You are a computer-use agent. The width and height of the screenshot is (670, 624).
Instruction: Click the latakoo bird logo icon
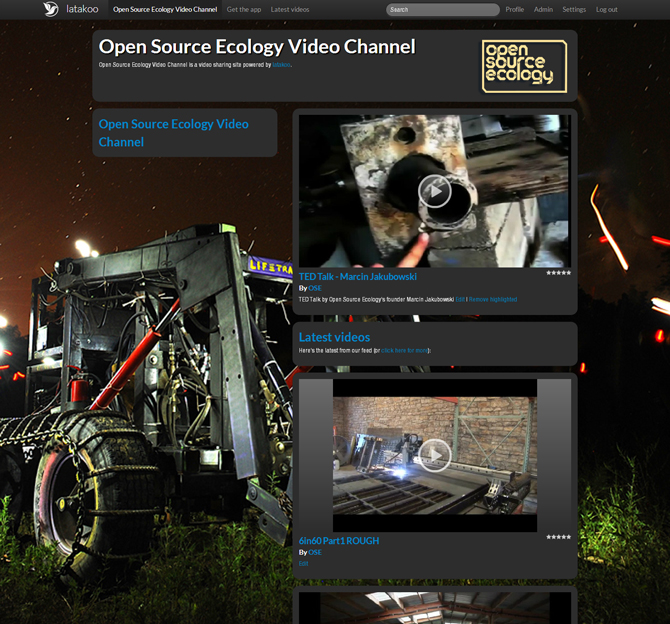(x=51, y=9)
